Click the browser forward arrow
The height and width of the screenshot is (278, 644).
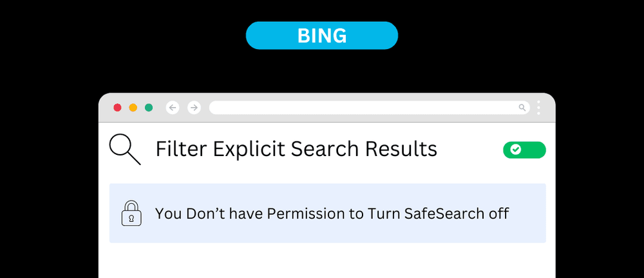pos(194,108)
